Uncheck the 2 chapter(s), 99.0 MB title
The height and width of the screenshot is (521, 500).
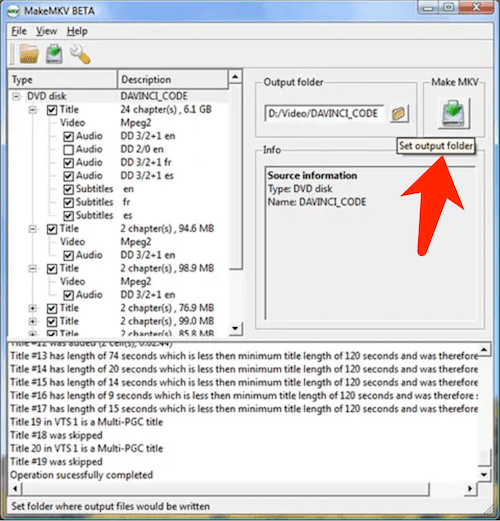[x=52, y=322]
